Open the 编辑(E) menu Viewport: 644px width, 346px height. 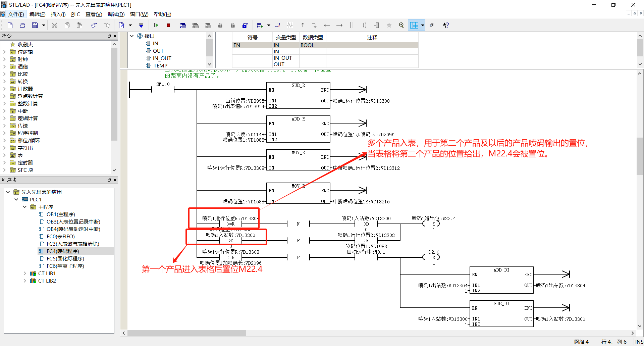tap(37, 14)
